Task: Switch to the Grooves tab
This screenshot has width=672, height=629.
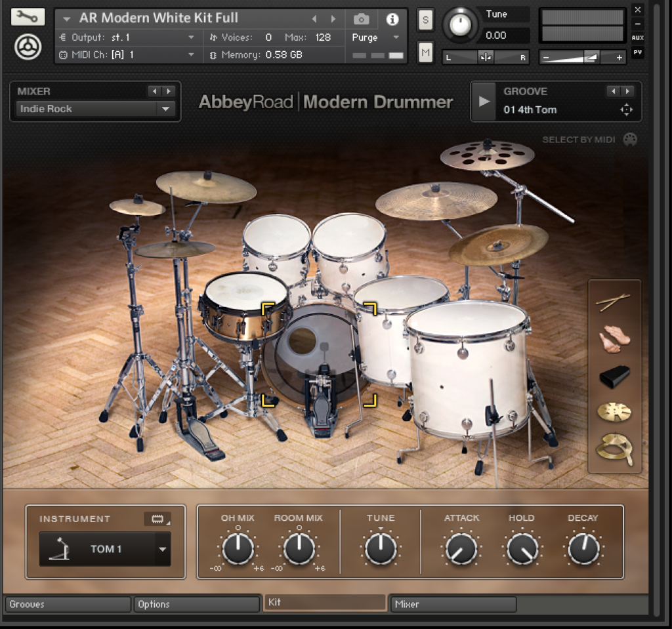Action: click(67, 604)
